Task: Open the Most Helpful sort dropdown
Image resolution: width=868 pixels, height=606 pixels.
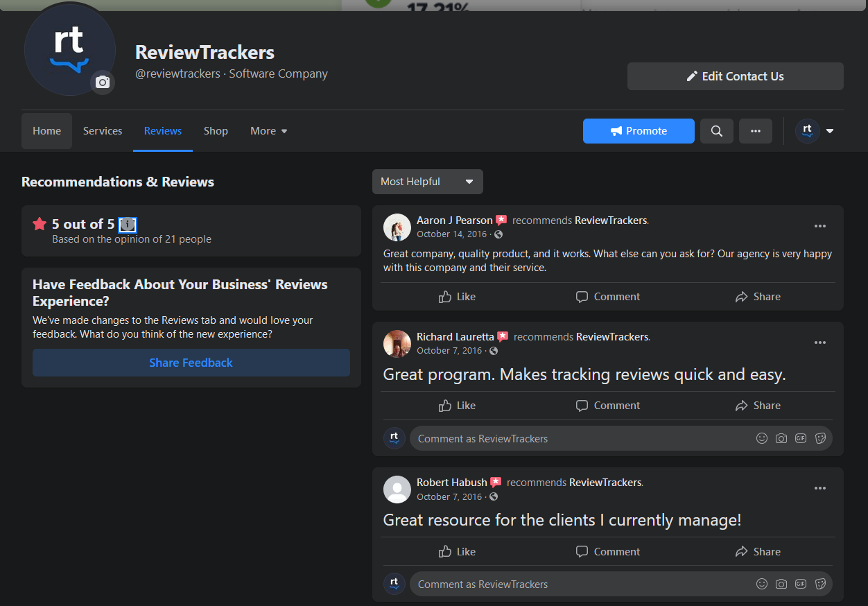Action: [x=427, y=181]
